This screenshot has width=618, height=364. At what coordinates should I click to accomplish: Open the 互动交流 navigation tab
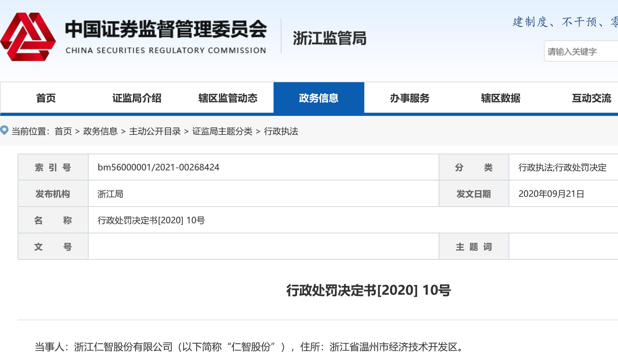pos(592,98)
